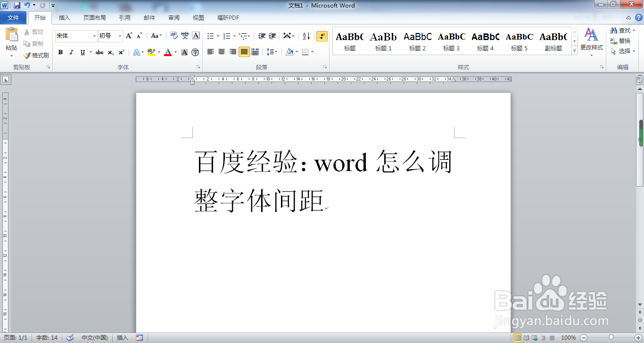Open the Borders dropdown arrow
This screenshot has width=644, height=343.
[x=312, y=52]
